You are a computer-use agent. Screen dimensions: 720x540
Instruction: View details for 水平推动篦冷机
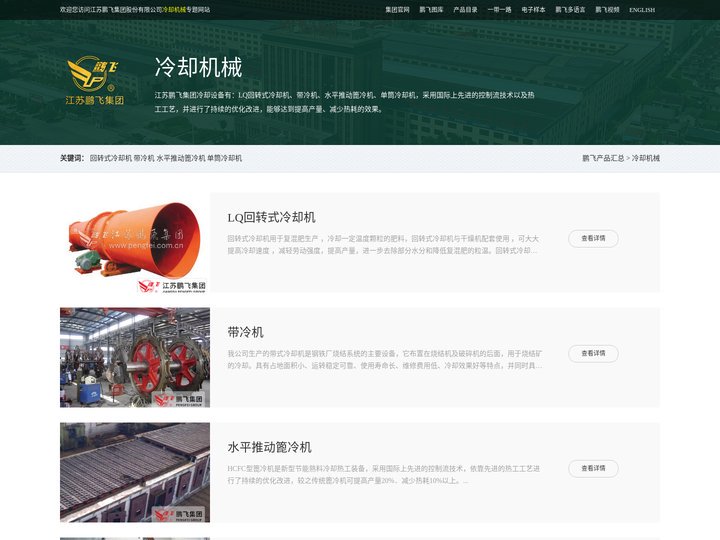(593, 468)
